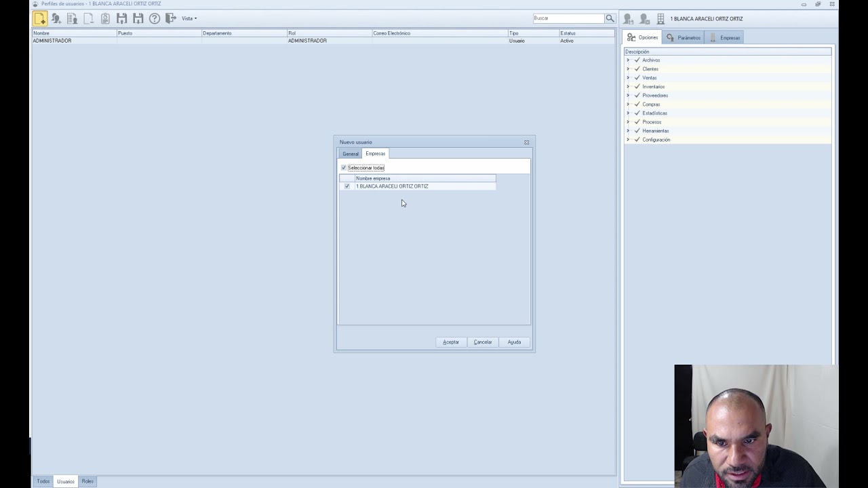
Task: Expand the Inventarios tree node
Action: pyautogui.click(x=628, y=87)
